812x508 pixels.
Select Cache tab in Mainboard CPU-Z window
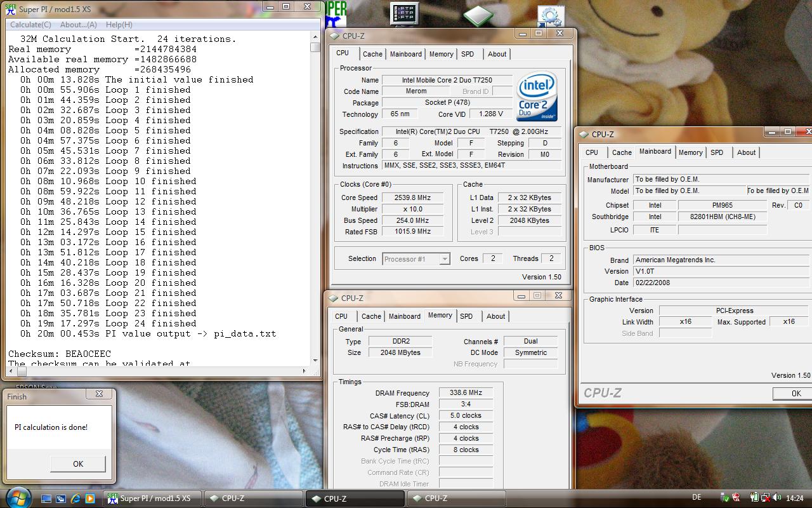(x=622, y=152)
